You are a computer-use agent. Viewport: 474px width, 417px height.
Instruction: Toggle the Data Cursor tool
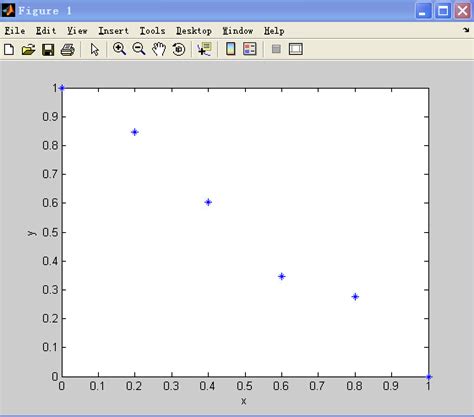tap(204, 49)
